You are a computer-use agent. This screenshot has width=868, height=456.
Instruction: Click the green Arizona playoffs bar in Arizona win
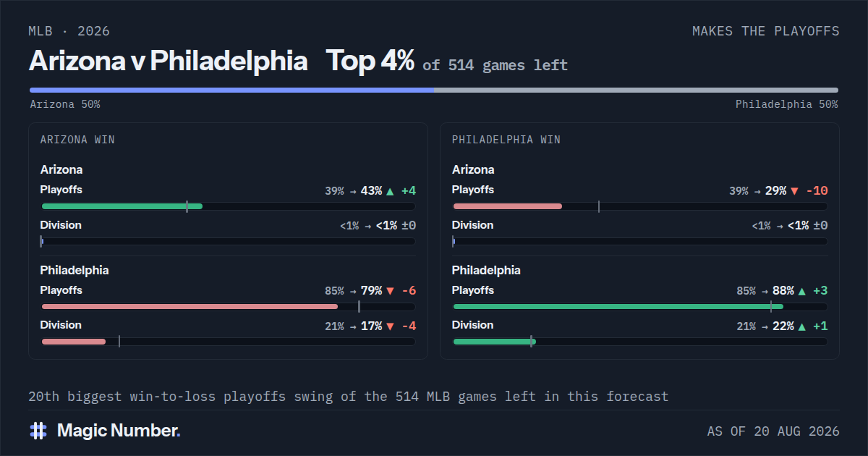tap(122, 206)
